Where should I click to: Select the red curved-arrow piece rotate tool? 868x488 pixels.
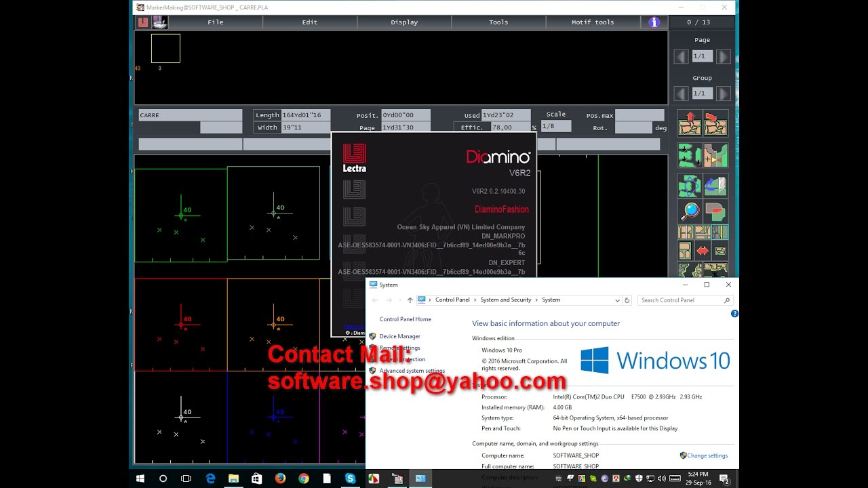coord(716,123)
